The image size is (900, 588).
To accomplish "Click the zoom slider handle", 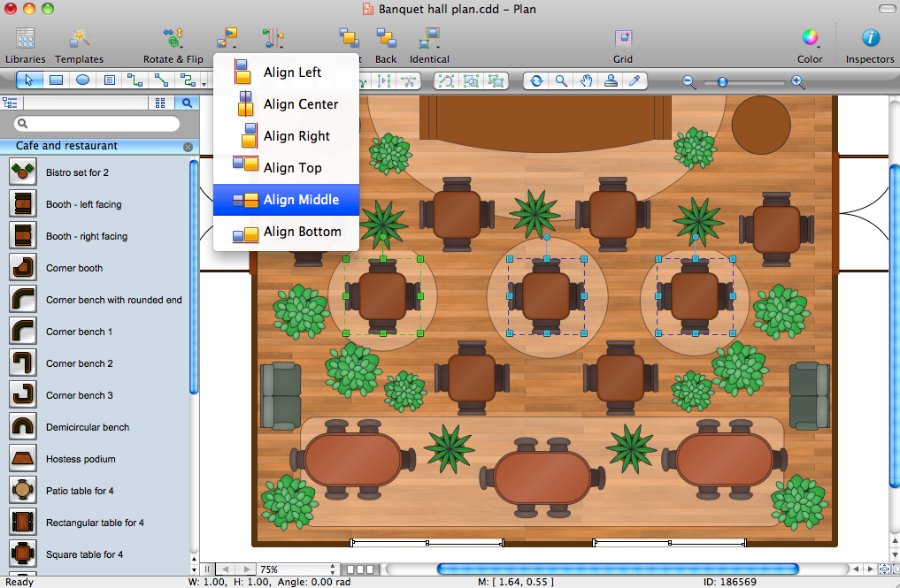I will point(722,81).
